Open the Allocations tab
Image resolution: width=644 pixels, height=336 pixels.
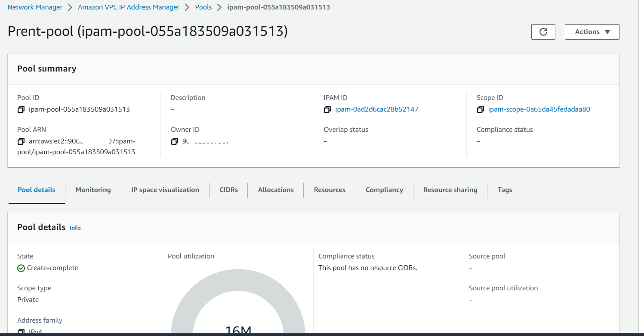[x=276, y=190]
